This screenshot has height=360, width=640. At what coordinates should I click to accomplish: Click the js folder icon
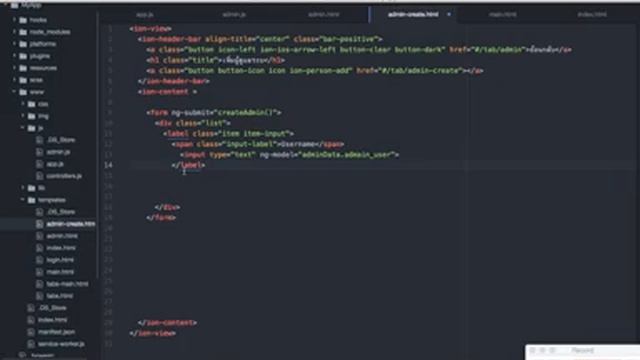pyautogui.click(x=31, y=128)
